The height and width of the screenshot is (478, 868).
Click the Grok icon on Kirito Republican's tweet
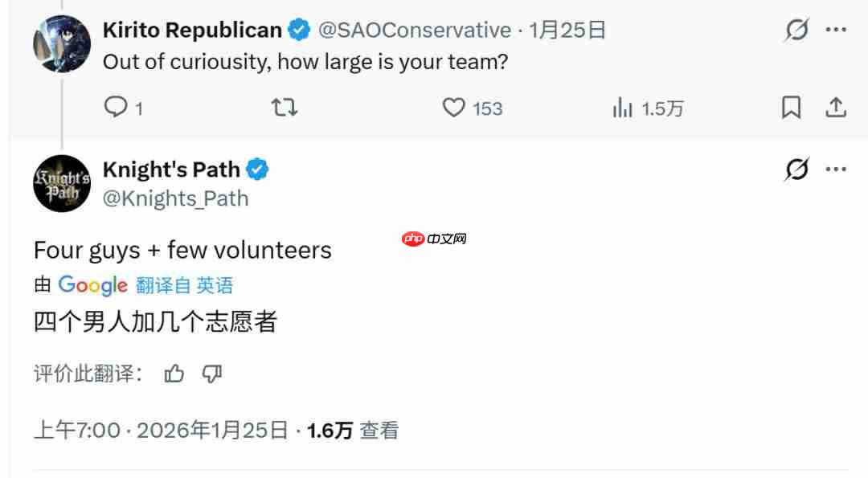pyautogui.click(x=796, y=31)
